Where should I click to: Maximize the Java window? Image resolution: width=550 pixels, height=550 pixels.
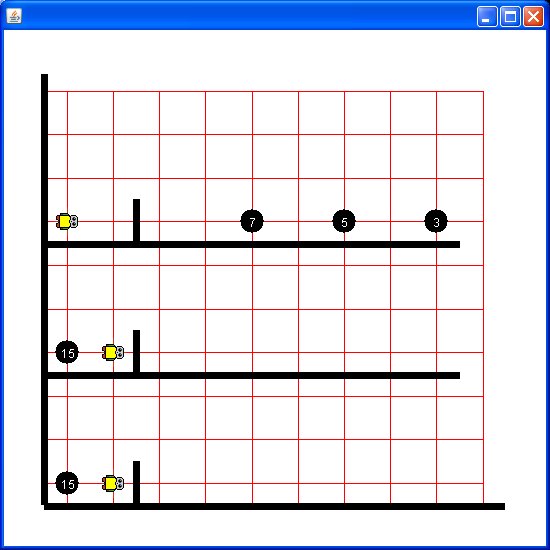point(510,16)
